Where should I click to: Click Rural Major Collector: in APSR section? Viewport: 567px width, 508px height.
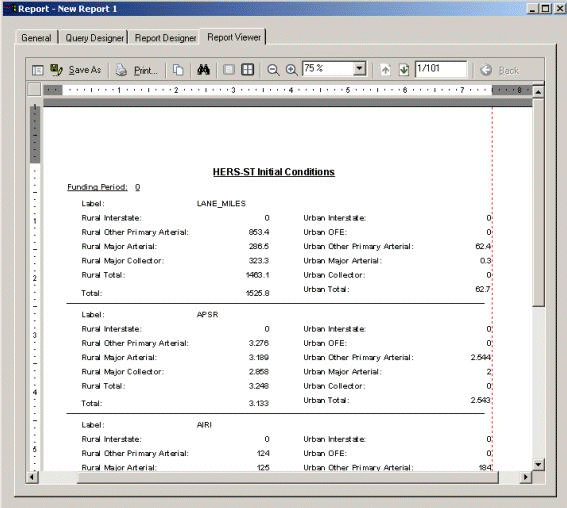(x=123, y=372)
